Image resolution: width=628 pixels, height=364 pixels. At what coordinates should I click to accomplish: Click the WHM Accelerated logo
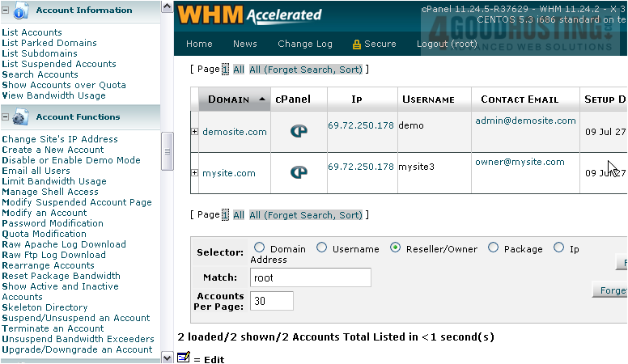click(250, 15)
